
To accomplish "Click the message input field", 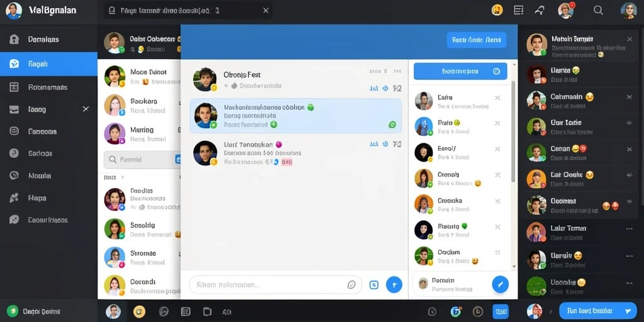I will pyautogui.click(x=275, y=285).
